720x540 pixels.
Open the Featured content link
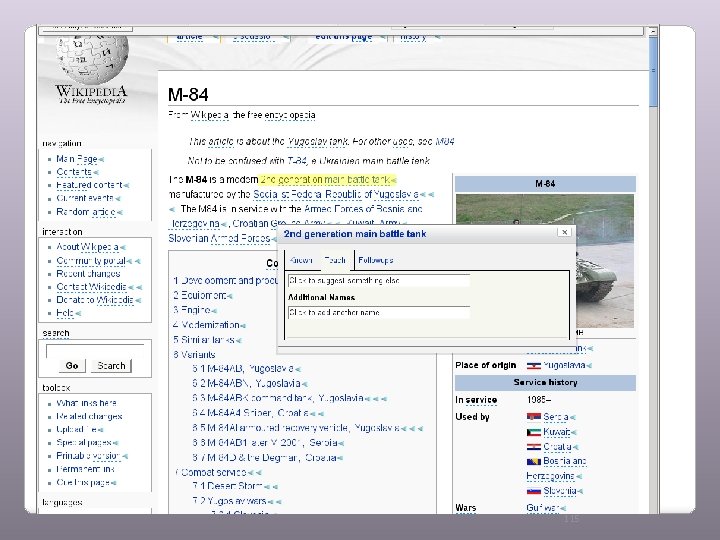(x=89, y=185)
